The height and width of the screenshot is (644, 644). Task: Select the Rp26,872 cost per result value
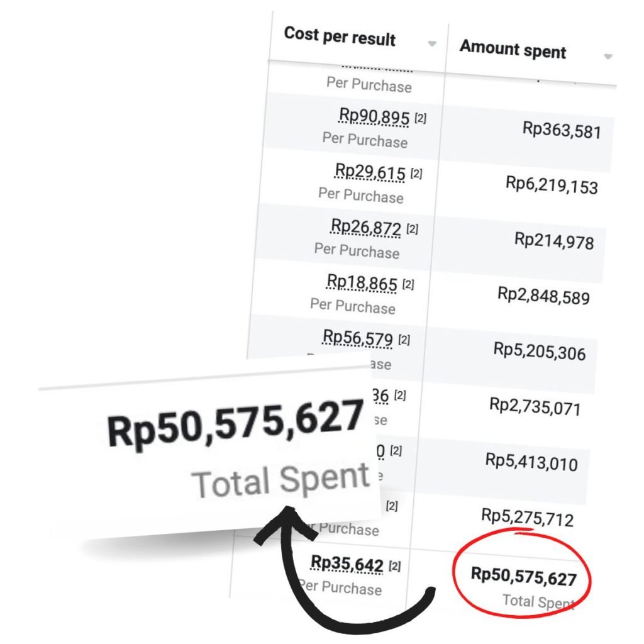pos(366,227)
